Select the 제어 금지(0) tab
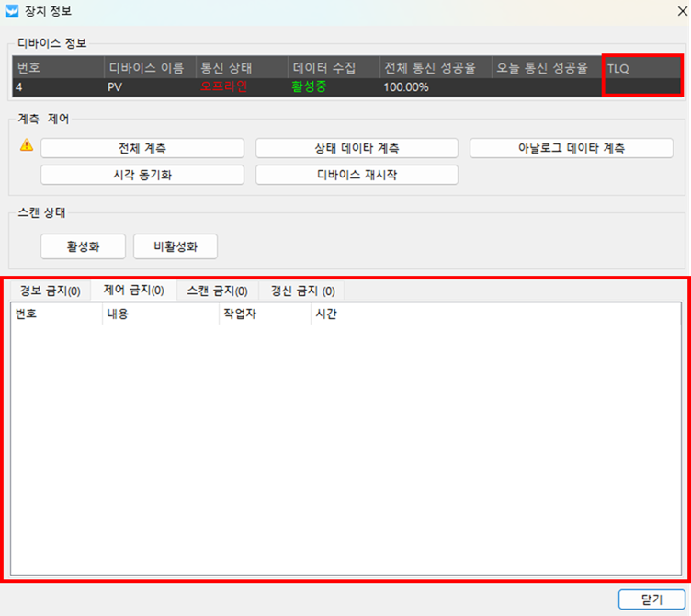Viewport: 691px width, 616px height. pos(133,291)
